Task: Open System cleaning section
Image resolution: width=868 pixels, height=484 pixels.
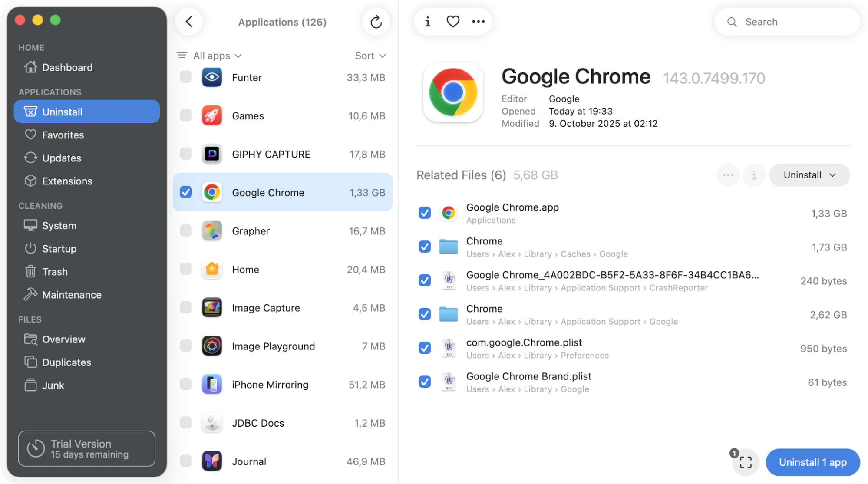Action: click(x=87, y=226)
